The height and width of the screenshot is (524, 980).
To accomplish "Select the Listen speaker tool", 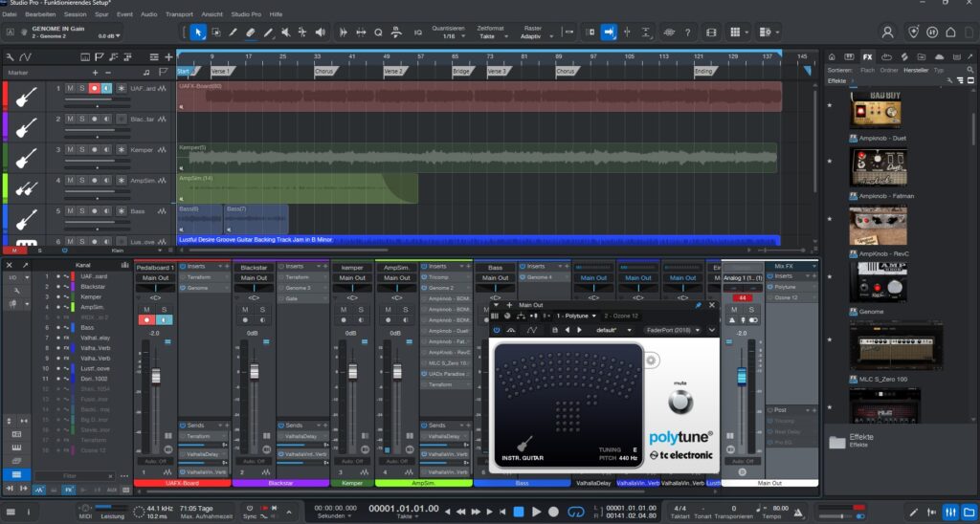I will tap(320, 33).
